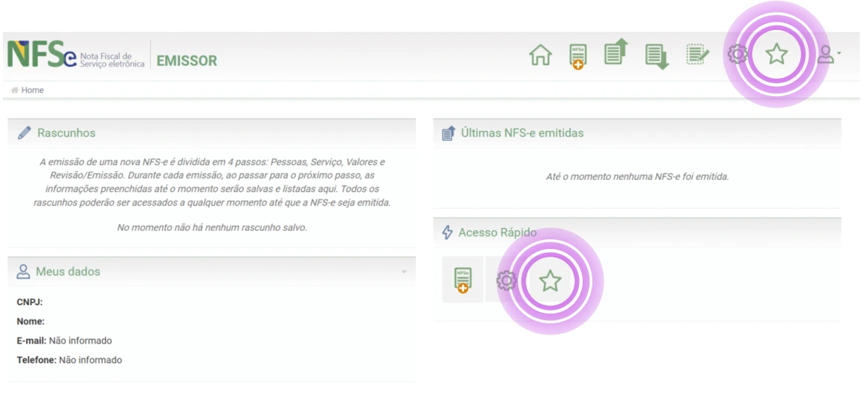Screen dimensions: 868x393
Task: Click the favorites star in top toolbar
Action: click(776, 55)
